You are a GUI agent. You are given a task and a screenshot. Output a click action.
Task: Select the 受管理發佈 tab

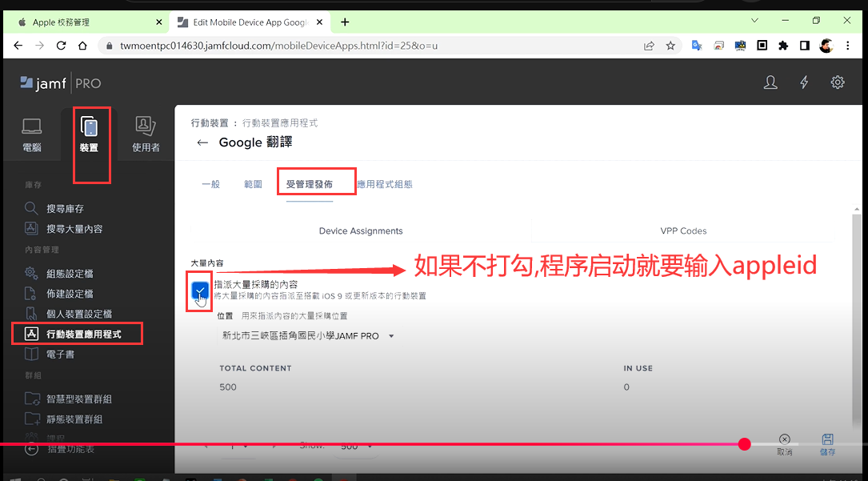pos(310,184)
